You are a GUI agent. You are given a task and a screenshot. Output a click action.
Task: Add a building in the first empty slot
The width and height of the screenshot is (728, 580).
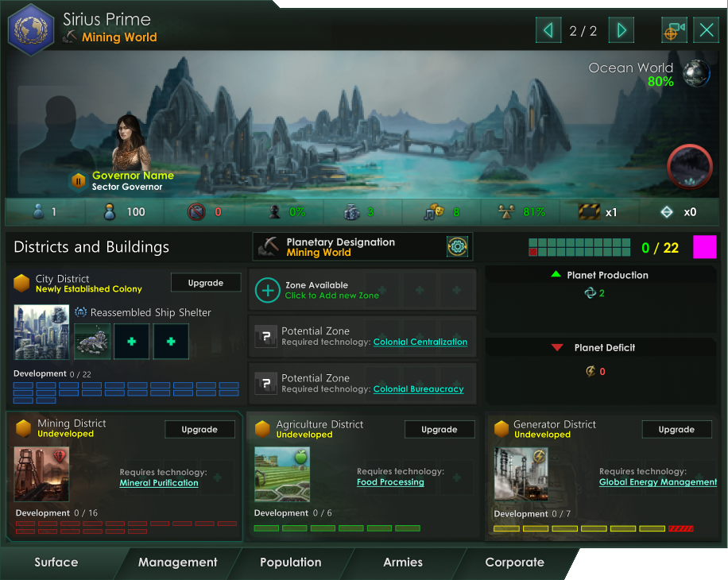(x=132, y=342)
